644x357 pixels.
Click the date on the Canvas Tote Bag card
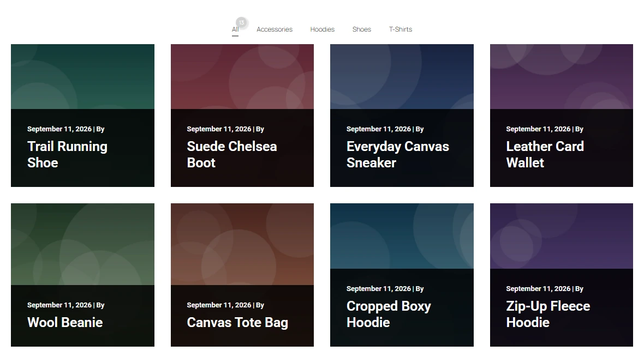click(219, 305)
